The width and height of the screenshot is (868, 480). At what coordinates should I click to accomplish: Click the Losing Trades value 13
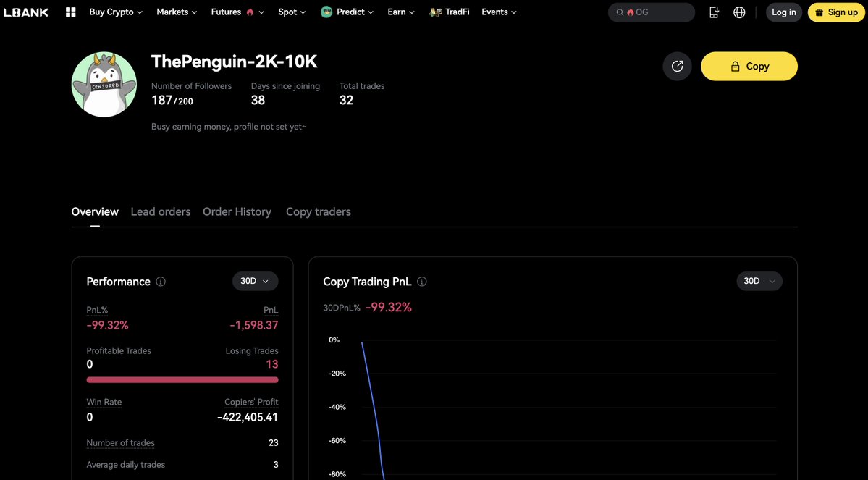coord(271,364)
